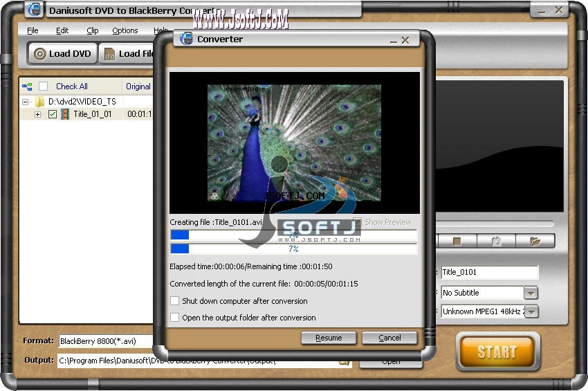Click the Original column header
The width and height of the screenshot is (588, 391).
138,87
